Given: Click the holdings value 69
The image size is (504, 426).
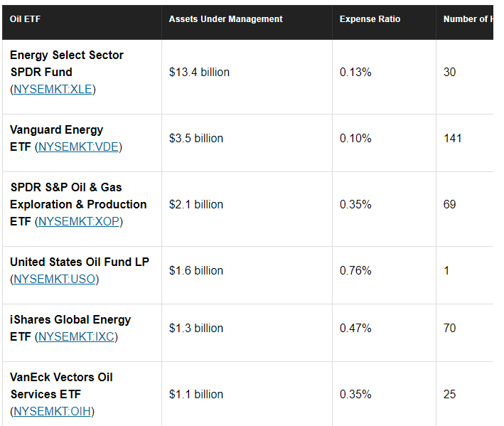Looking at the screenshot, I should pos(450,205).
